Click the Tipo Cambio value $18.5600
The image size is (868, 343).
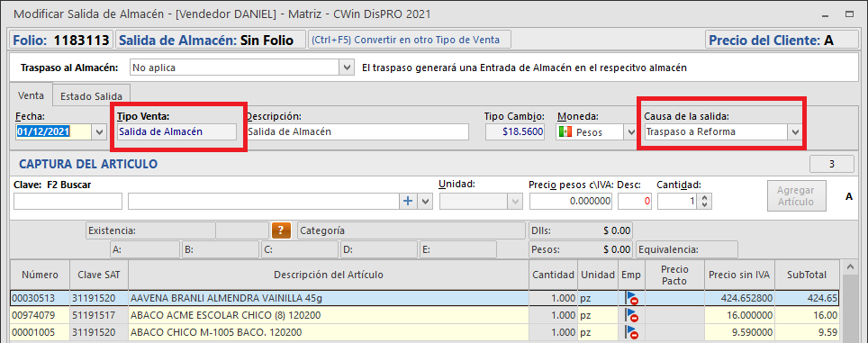[515, 132]
